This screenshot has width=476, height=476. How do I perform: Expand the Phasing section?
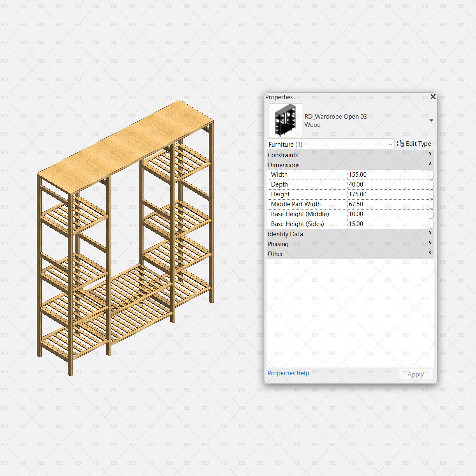[430, 242]
